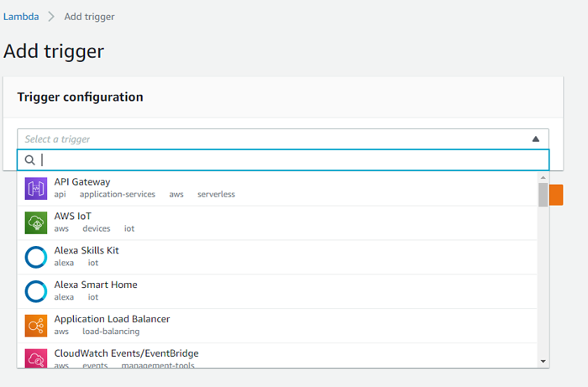
Task: Click the scrollbar down arrow in list
Action: click(x=543, y=362)
